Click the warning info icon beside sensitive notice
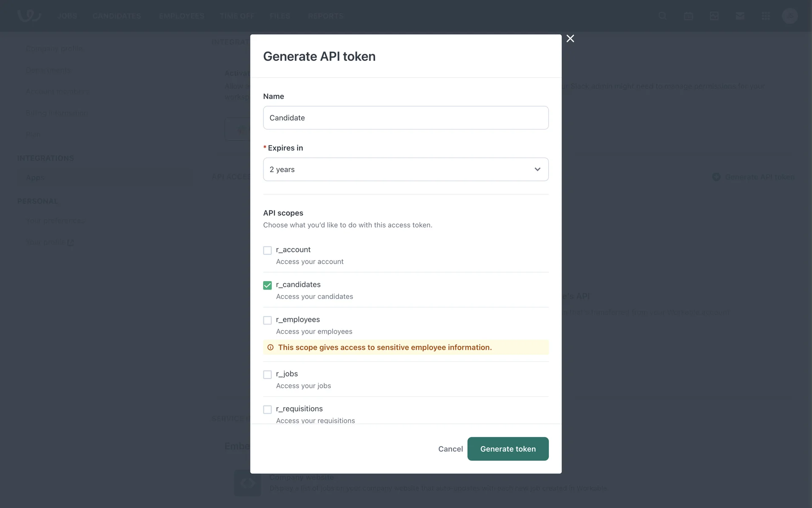Viewport: 812px width, 508px height. [x=271, y=348]
